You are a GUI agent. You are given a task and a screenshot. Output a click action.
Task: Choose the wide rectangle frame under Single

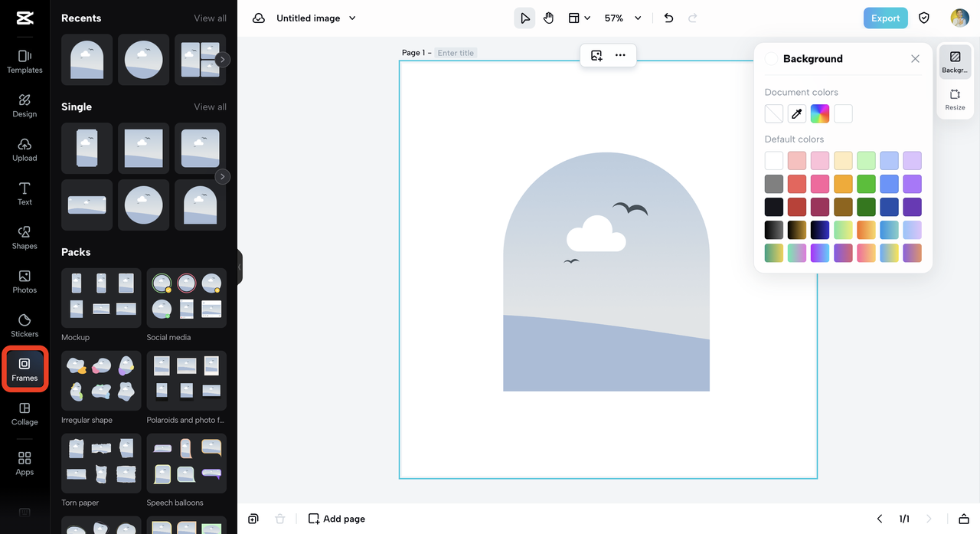pyautogui.click(x=87, y=205)
